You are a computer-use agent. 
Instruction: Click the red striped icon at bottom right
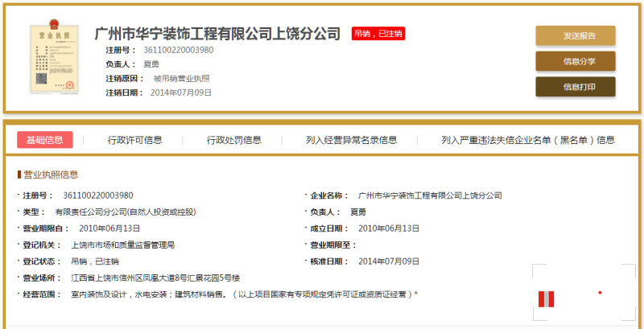coord(548,298)
